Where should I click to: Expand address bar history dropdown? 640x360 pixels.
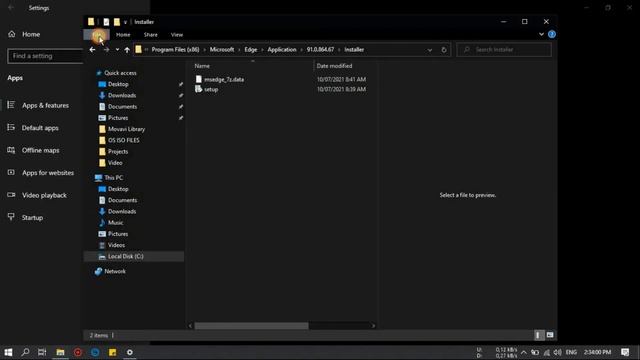pos(430,50)
